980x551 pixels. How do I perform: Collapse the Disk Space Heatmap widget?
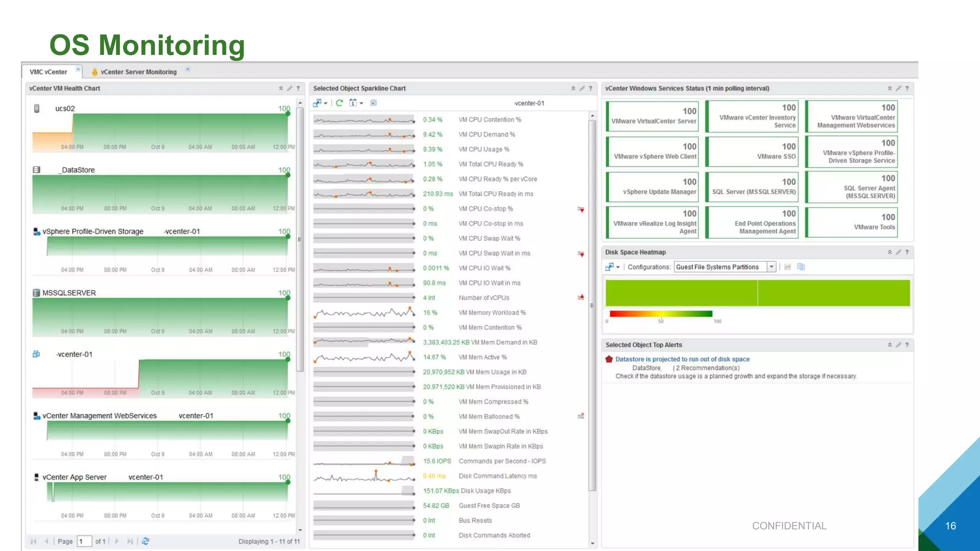coord(890,252)
